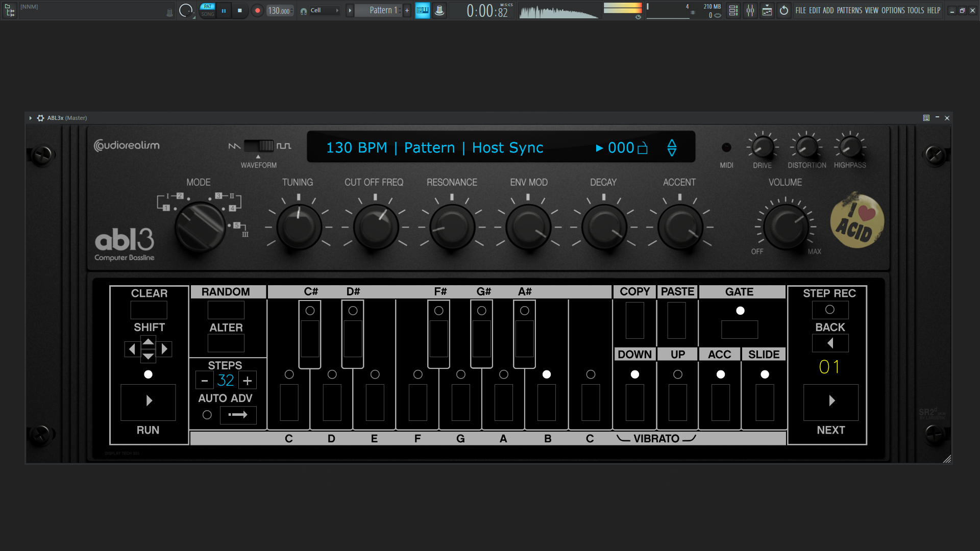Click the ABL3x plugin gear icon
This screenshot has width=980, height=551.
(x=40, y=118)
